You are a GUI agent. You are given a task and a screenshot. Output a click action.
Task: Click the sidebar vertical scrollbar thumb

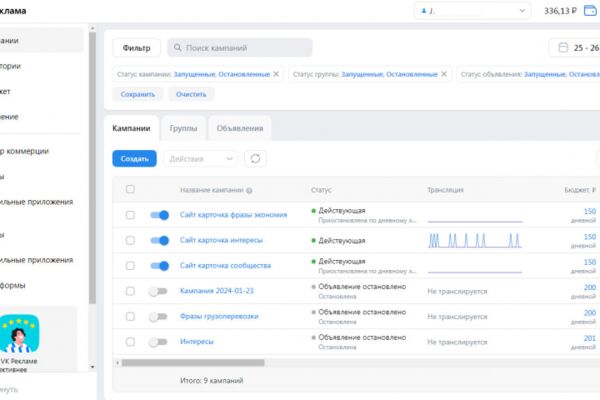(x=92, y=168)
